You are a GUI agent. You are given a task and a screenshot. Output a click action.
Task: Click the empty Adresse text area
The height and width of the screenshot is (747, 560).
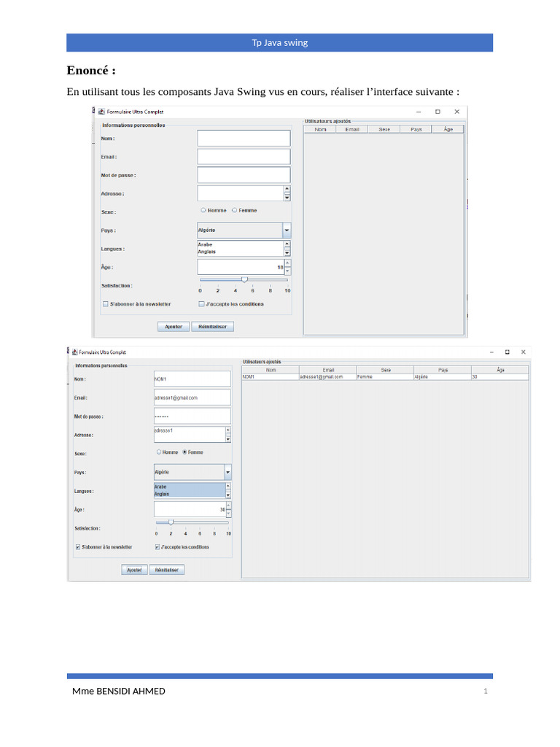tap(241, 193)
